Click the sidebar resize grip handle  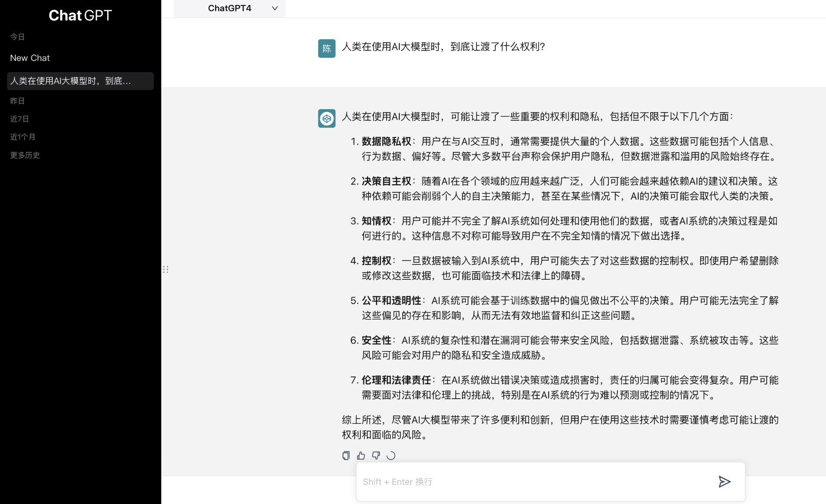(x=166, y=269)
